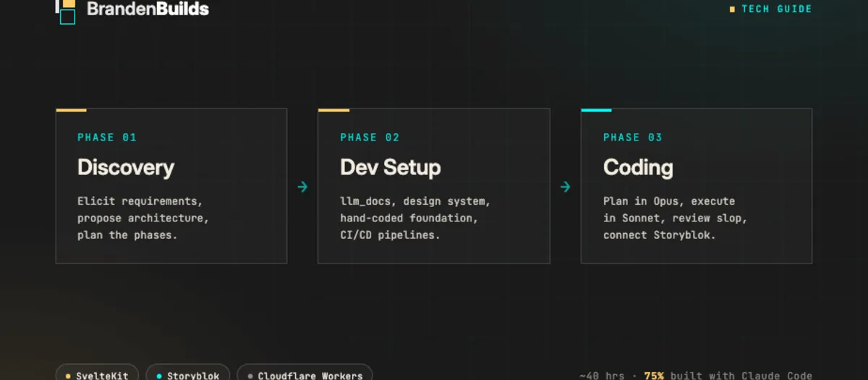Click the Cloudflare Workers tag pill
Image resolution: width=868 pixels, height=380 pixels.
coord(305,373)
